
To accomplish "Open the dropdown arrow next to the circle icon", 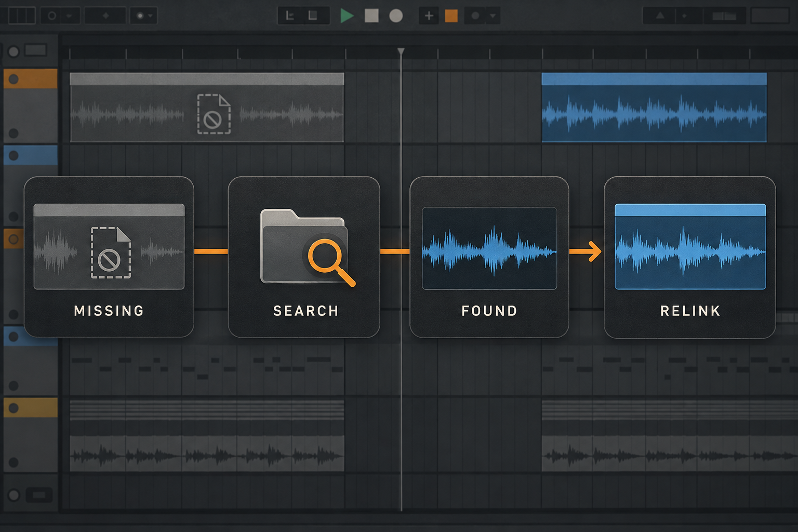I will tap(70, 16).
